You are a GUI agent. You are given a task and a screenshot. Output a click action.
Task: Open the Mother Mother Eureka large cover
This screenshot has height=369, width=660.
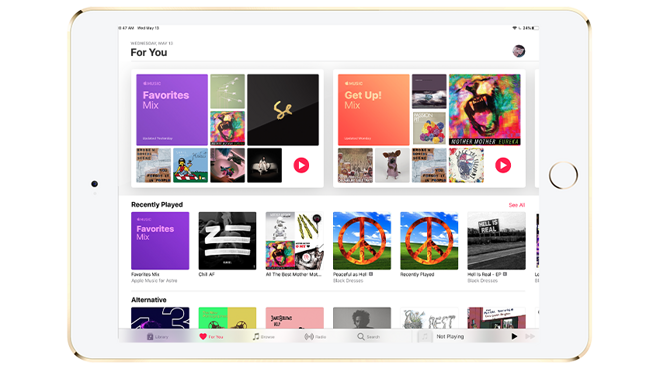pos(484,110)
